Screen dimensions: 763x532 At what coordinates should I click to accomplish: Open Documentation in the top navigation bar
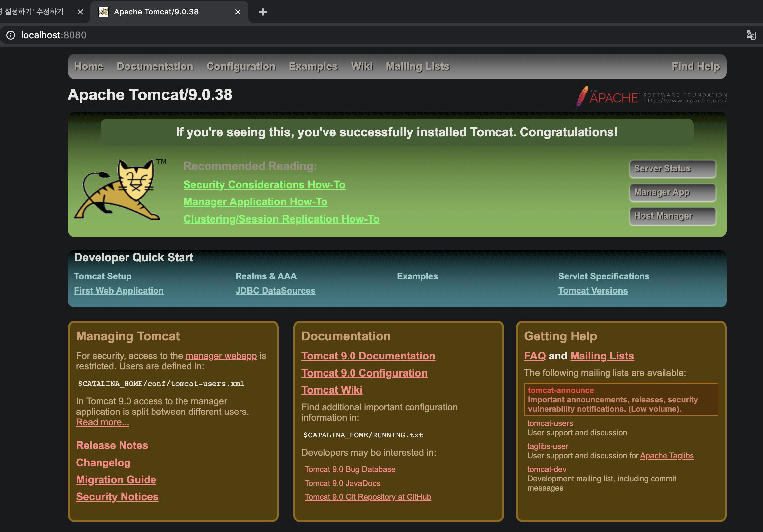155,66
